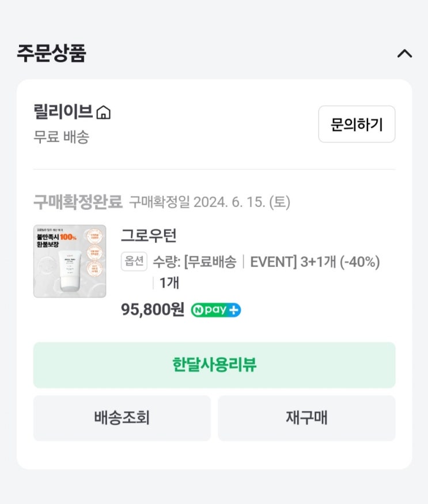
Task: Open the 그로우턴 product name link
Action: click(x=149, y=236)
